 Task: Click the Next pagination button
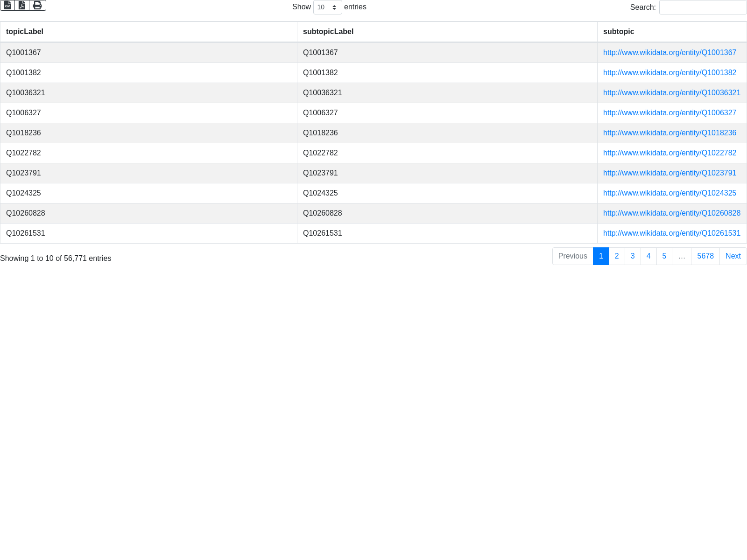pyautogui.click(x=733, y=256)
